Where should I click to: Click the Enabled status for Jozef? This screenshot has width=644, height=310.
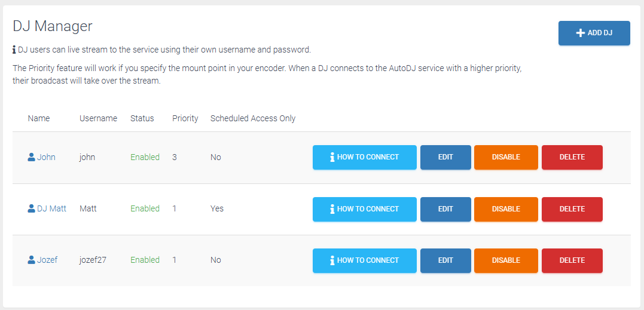(145, 260)
